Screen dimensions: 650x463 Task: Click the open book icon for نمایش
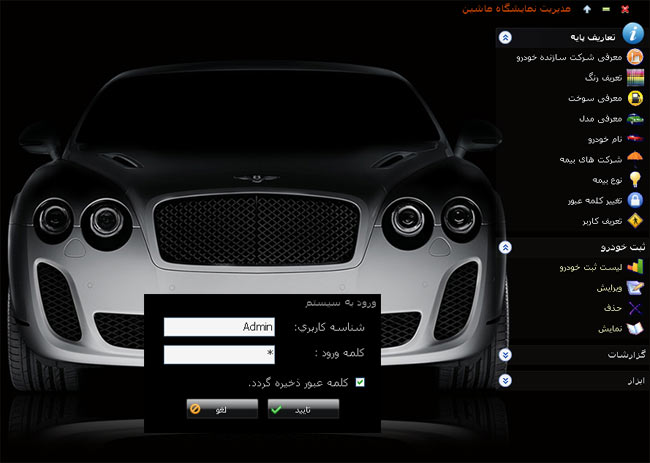[635, 328]
